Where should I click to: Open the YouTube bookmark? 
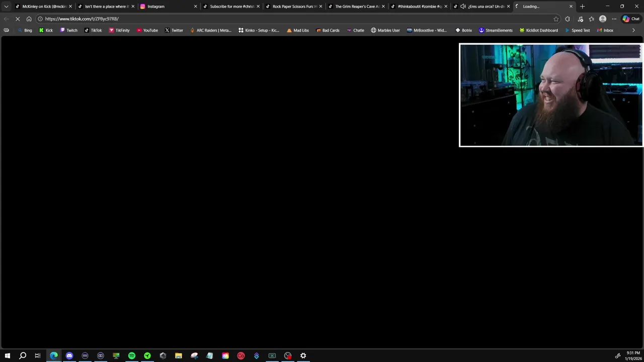tap(147, 30)
